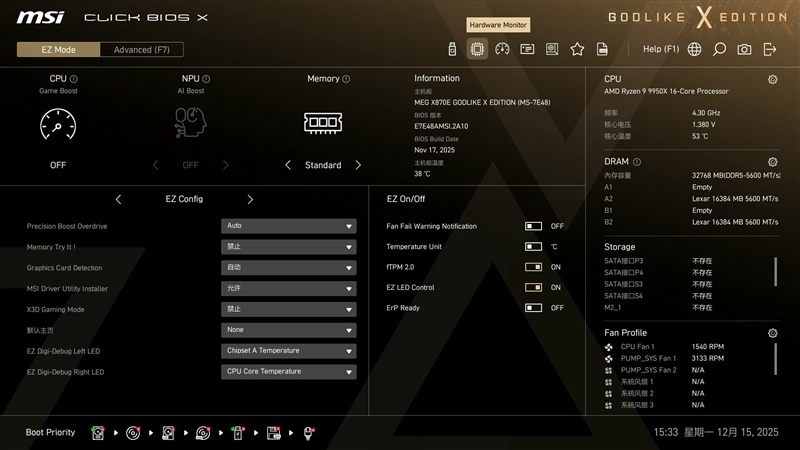Screen dimensions: 800x450
Task: Open search with magnifier icon
Action: pos(719,49)
